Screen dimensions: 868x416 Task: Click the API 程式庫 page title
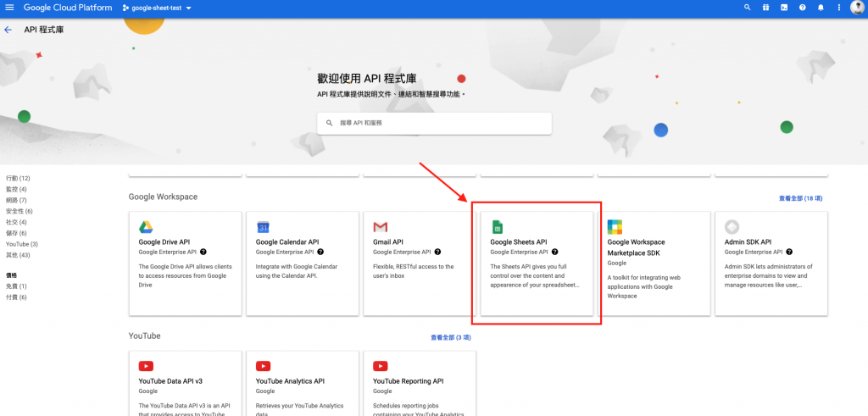44,30
